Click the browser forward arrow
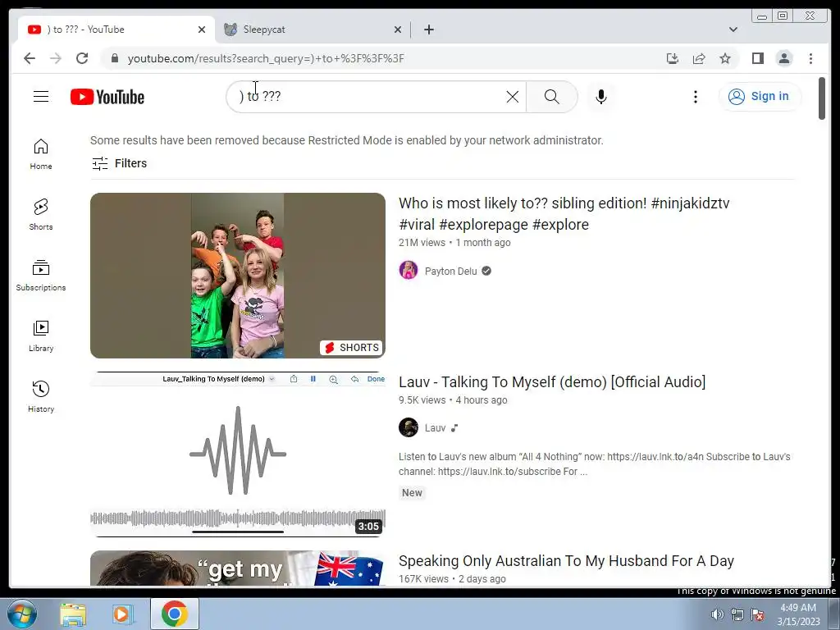Screen dimensions: 840x630 [x=56, y=58]
